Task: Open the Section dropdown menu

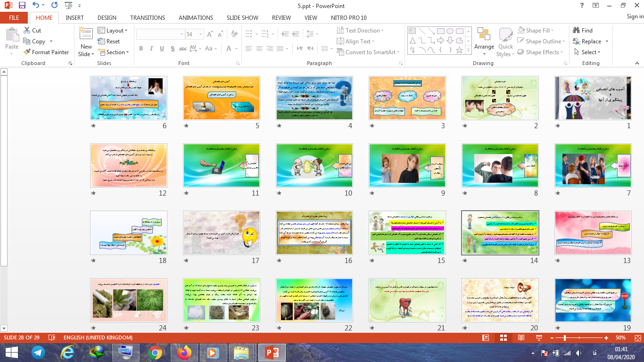Action: click(113, 52)
